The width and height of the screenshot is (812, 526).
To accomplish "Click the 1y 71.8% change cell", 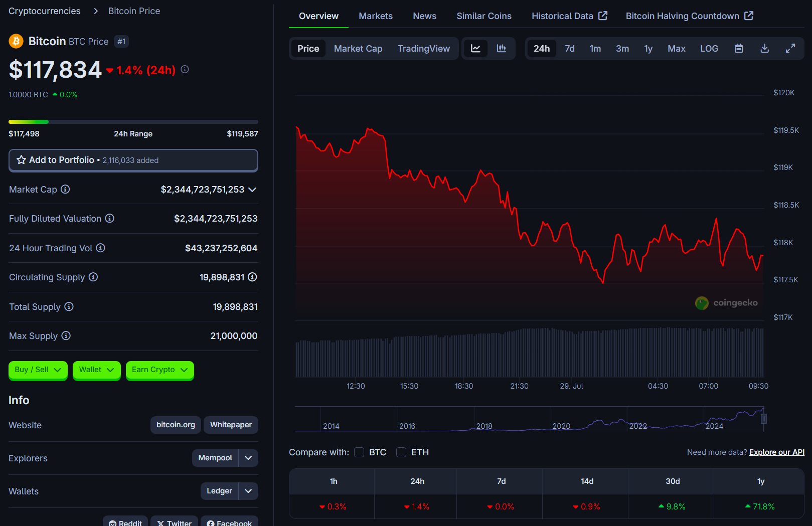I will (760, 506).
